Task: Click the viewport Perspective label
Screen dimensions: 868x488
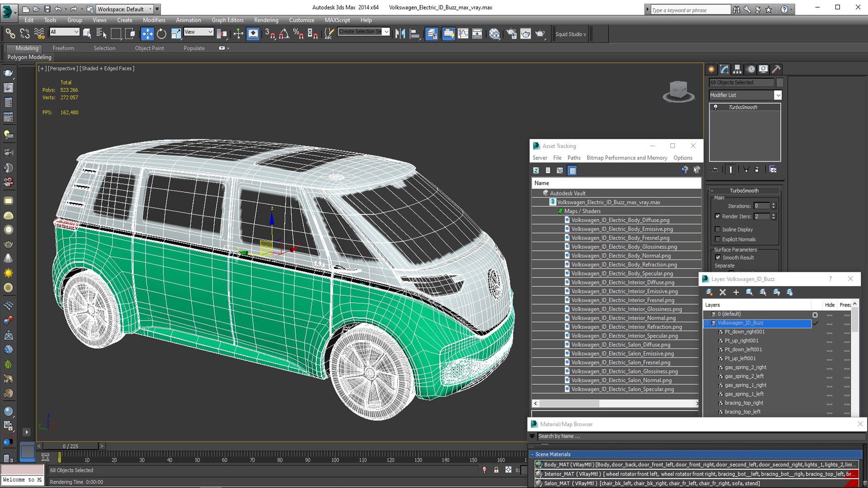Action: pos(63,68)
